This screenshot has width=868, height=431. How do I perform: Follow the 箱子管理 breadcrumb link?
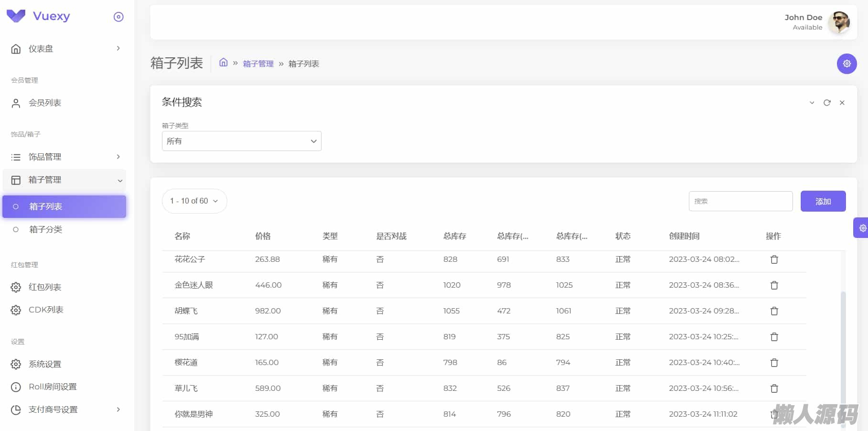click(x=258, y=64)
